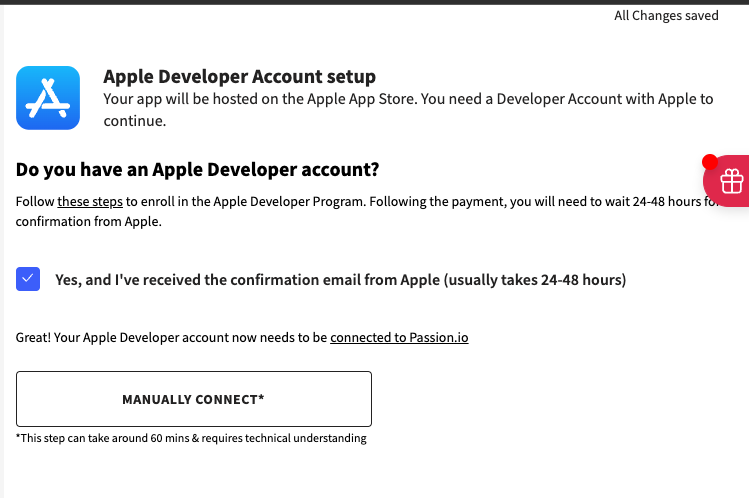Click the "Yes, and I've received the confirmation" label
The width and height of the screenshot is (749, 498).
(340, 280)
